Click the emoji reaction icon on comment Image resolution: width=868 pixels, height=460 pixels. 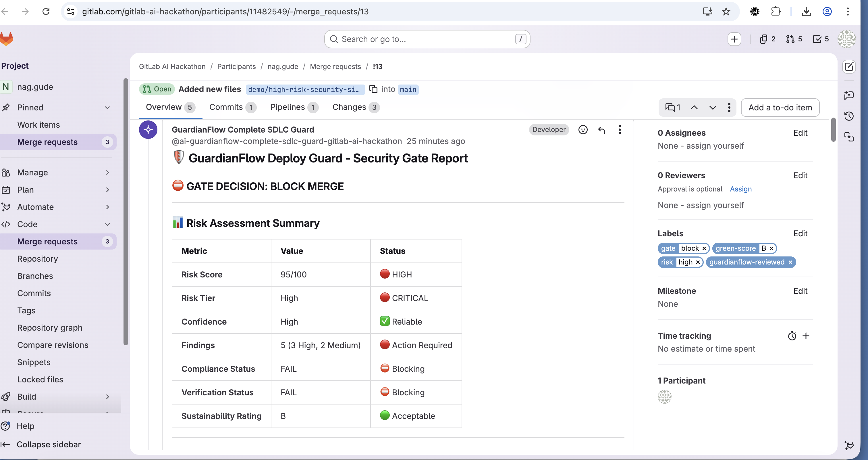click(x=582, y=129)
